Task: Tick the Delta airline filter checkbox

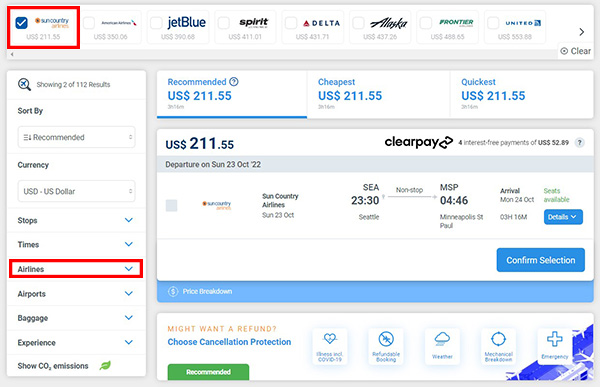Action: [x=291, y=23]
